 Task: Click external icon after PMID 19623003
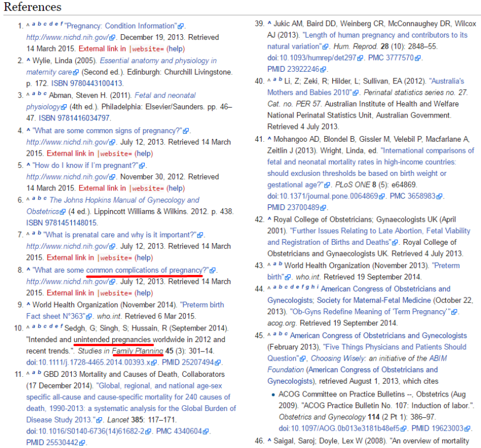click(467, 429)
